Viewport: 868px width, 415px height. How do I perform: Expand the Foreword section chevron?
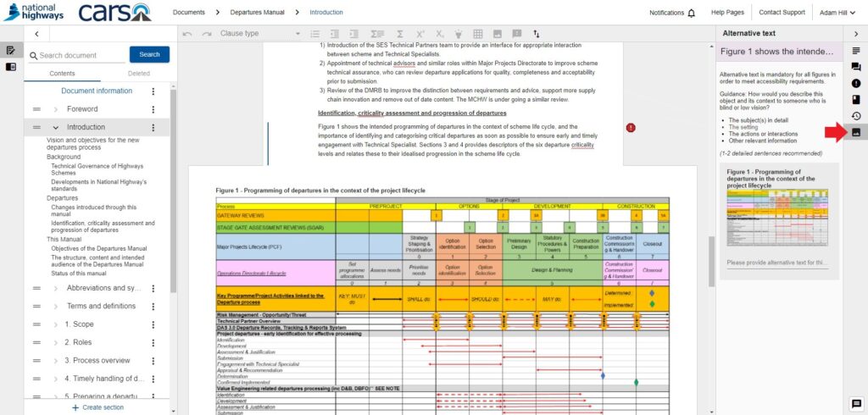56,109
